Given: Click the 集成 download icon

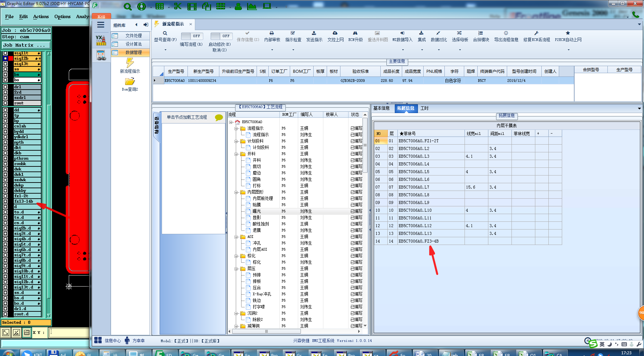Looking at the screenshot, I should (x=422, y=33).
